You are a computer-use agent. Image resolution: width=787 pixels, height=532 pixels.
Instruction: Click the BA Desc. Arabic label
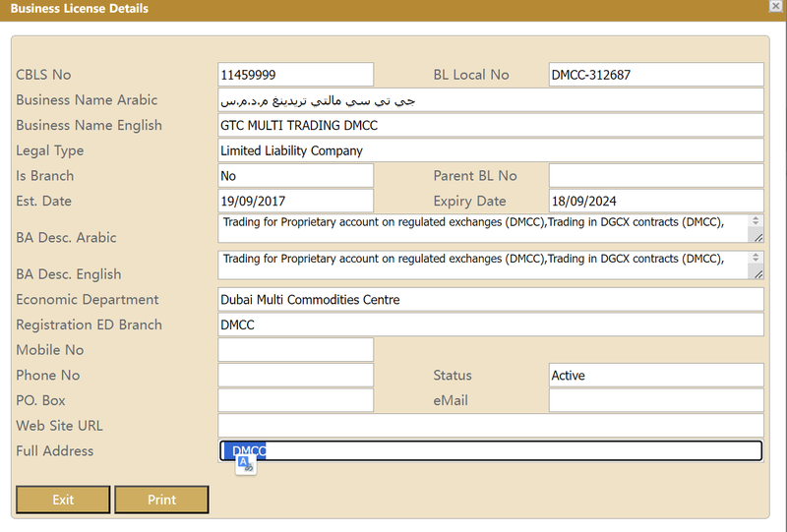(66, 237)
